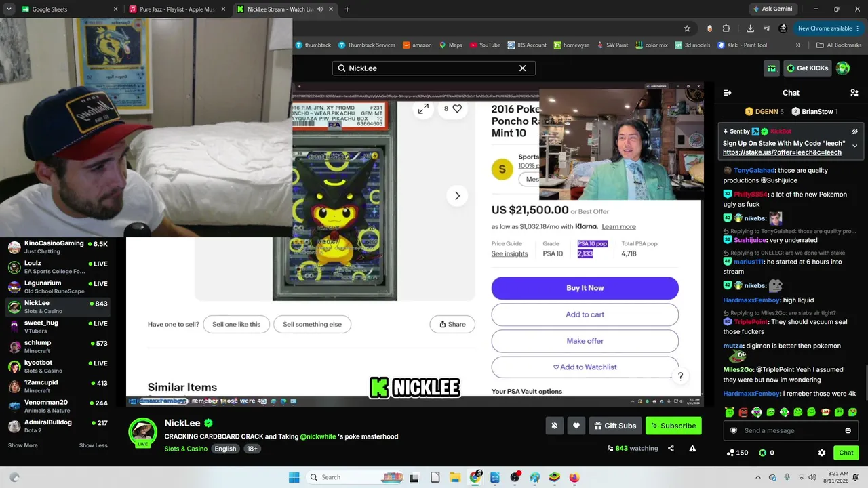Screen dimensions: 868x488
Task: Open the Windows Start menu
Action: 294,477
